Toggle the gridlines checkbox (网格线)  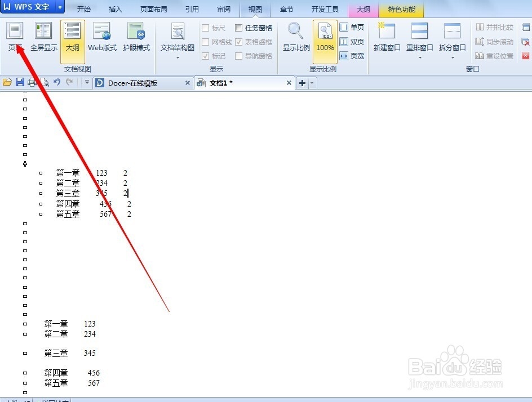coord(205,42)
